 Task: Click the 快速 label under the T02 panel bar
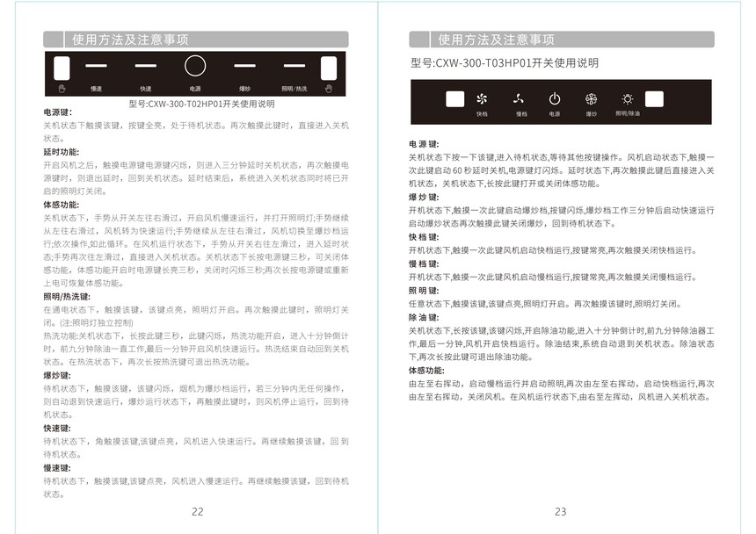click(146, 89)
